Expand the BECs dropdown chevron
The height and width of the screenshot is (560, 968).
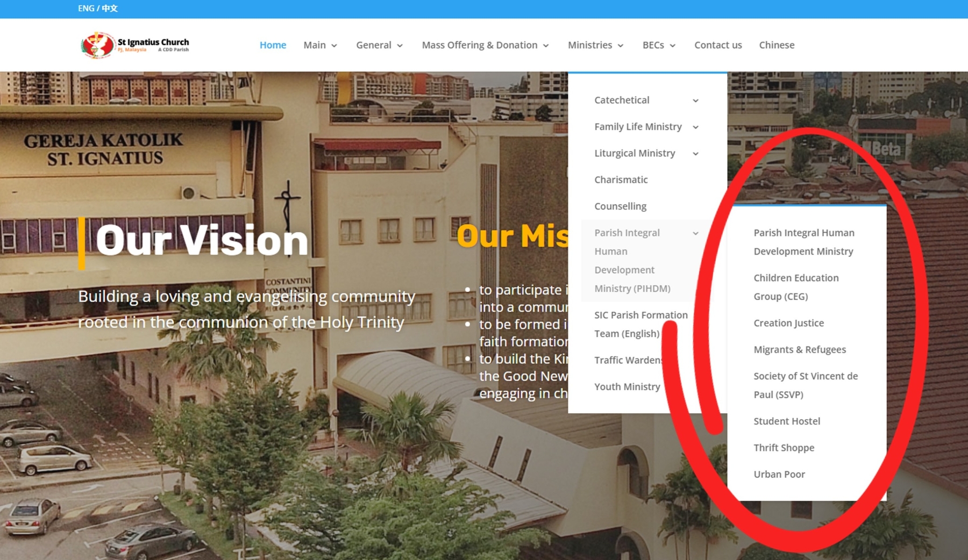click(672, 46)
